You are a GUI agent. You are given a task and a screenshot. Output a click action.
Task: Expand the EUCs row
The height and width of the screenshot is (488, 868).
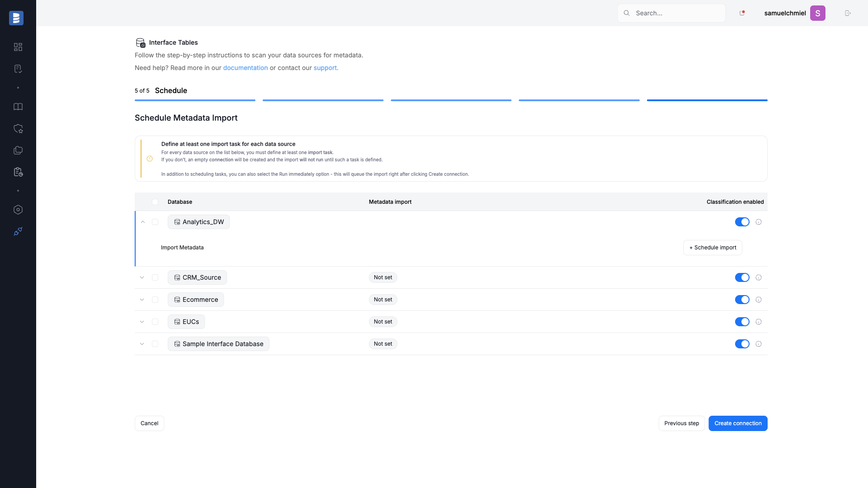pos(142,322)
